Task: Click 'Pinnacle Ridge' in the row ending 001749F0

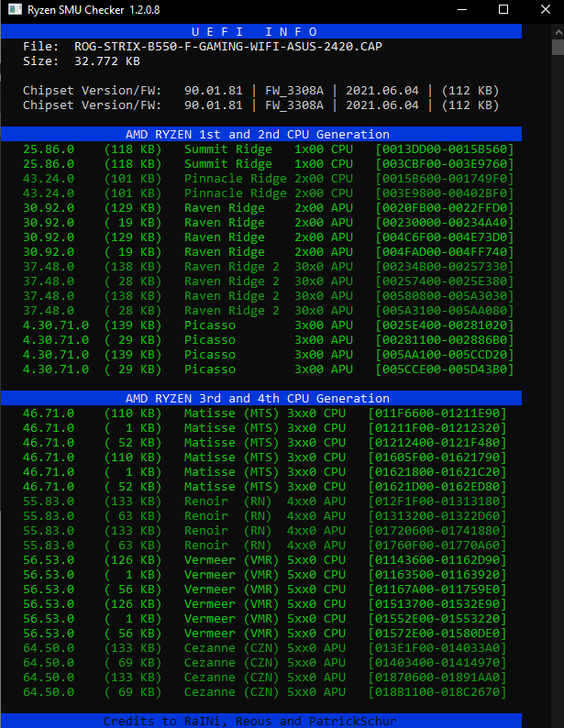Action: 236,179
